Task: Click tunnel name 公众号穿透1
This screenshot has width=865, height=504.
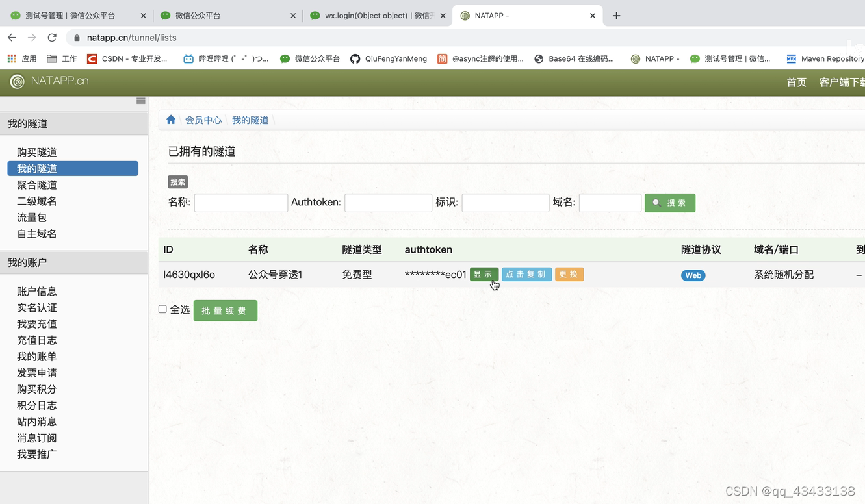Action: [275, 275]
